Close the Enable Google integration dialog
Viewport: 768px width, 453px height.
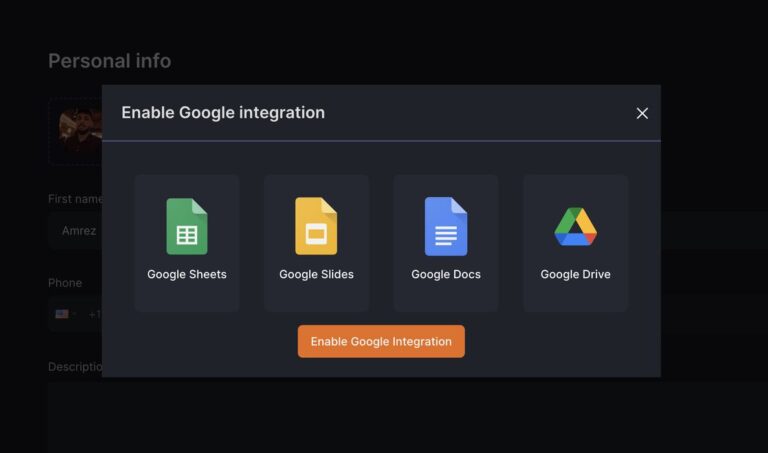pyautogui.click(x=642, y=113)
